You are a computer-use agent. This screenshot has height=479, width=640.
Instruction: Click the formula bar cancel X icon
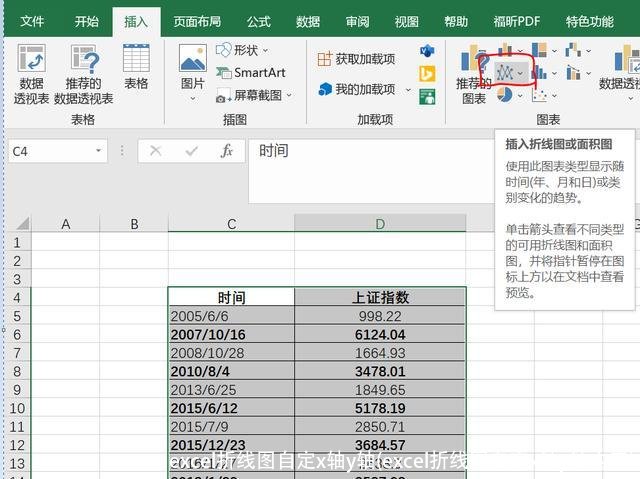(x=156, y=151)
